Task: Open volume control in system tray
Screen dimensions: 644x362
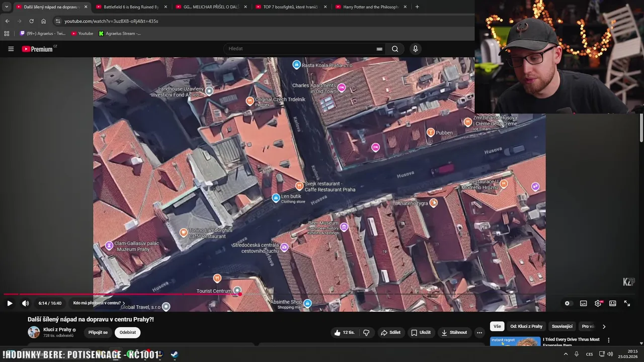Action: pyautogui.click(x=610, y=354)
